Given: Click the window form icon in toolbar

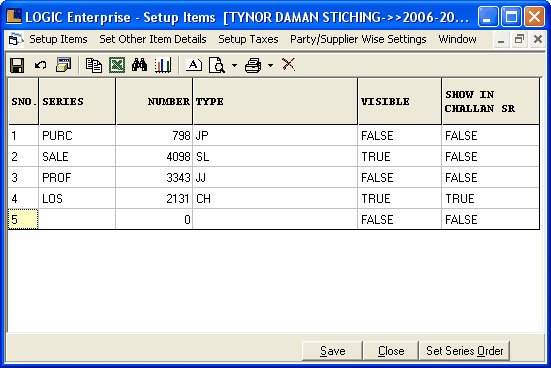Looking at the screenshot, I should 63,65.
